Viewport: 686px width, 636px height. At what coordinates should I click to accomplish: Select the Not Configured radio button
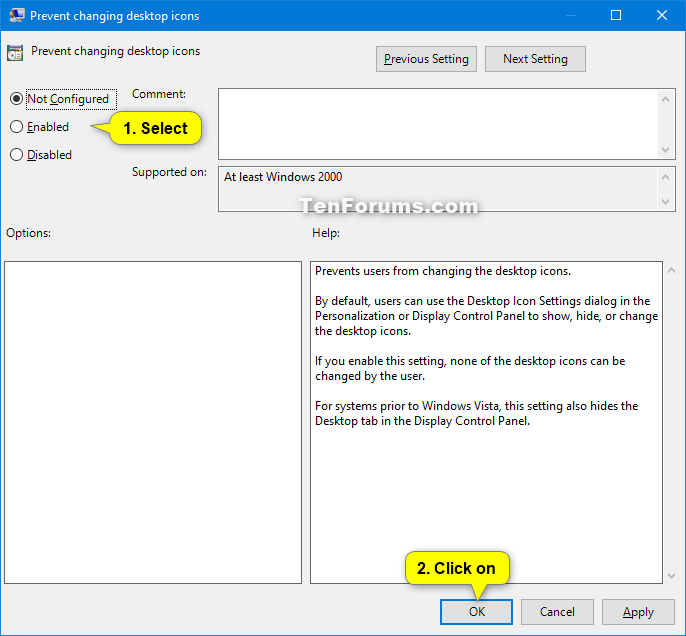click(x=16, y=99)
